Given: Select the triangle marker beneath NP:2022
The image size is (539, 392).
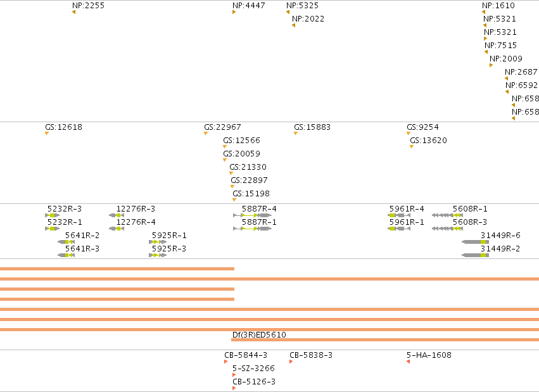Looking at the screenshot, I should (x=293, y=25).
